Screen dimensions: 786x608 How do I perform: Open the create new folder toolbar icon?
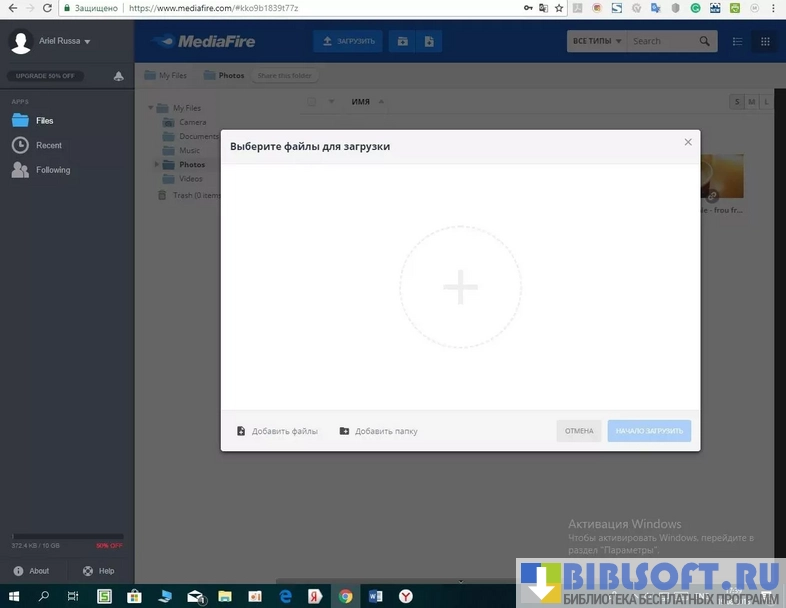click(402, 41)
